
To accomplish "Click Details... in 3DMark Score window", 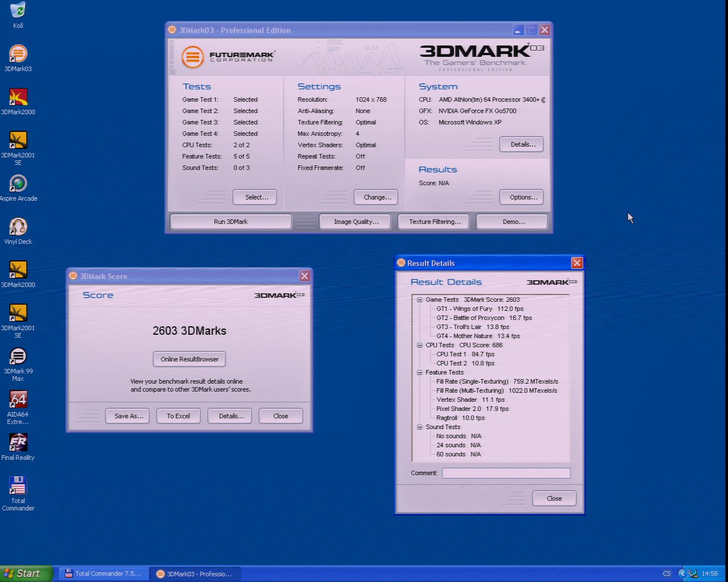I will (230, 416).
